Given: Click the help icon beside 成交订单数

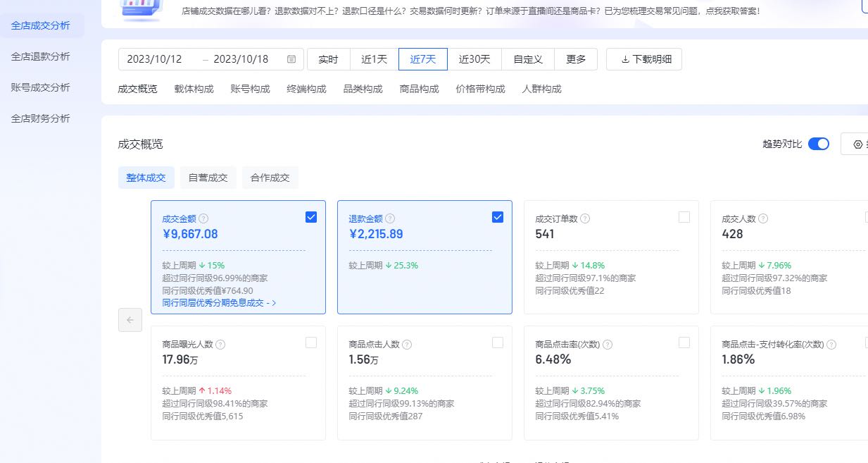Looking at the screenshot, I should coord(585,219).
